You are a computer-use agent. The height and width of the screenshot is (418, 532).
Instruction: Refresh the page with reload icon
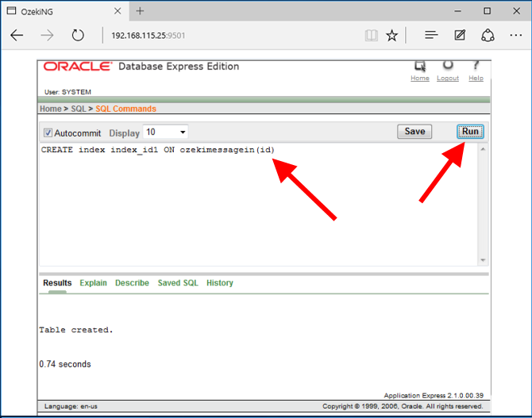[78, 36]
